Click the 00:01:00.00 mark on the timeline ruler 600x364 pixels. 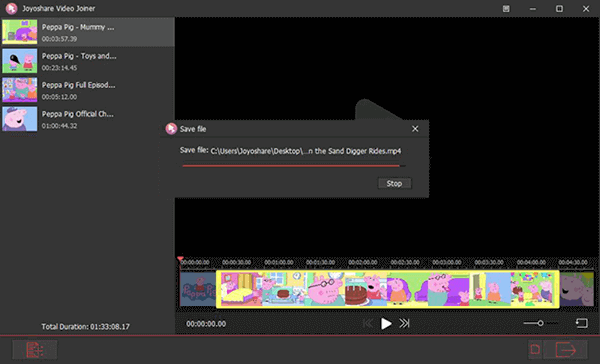point(279,263)
